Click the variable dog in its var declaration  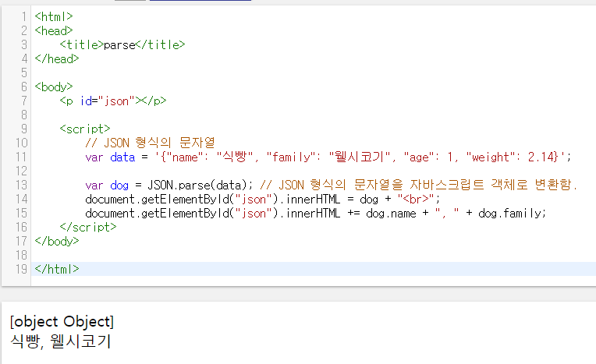[119, 186]
